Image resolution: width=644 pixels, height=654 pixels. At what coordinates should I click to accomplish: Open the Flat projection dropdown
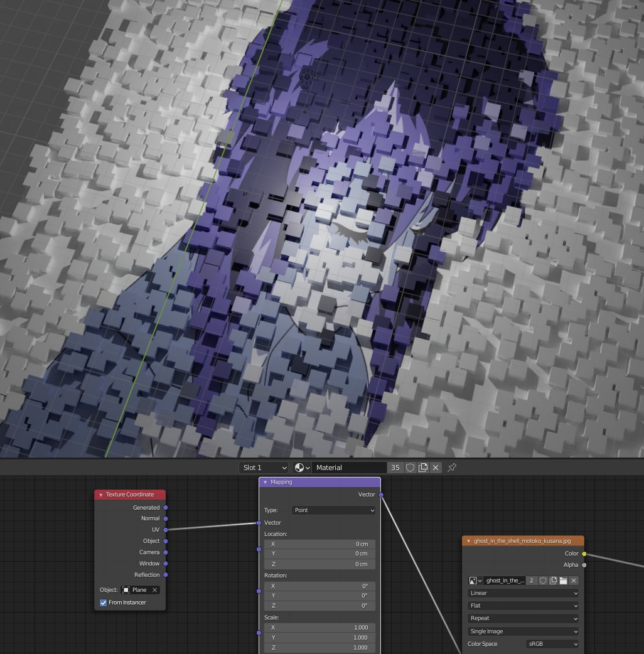(523, 606)
